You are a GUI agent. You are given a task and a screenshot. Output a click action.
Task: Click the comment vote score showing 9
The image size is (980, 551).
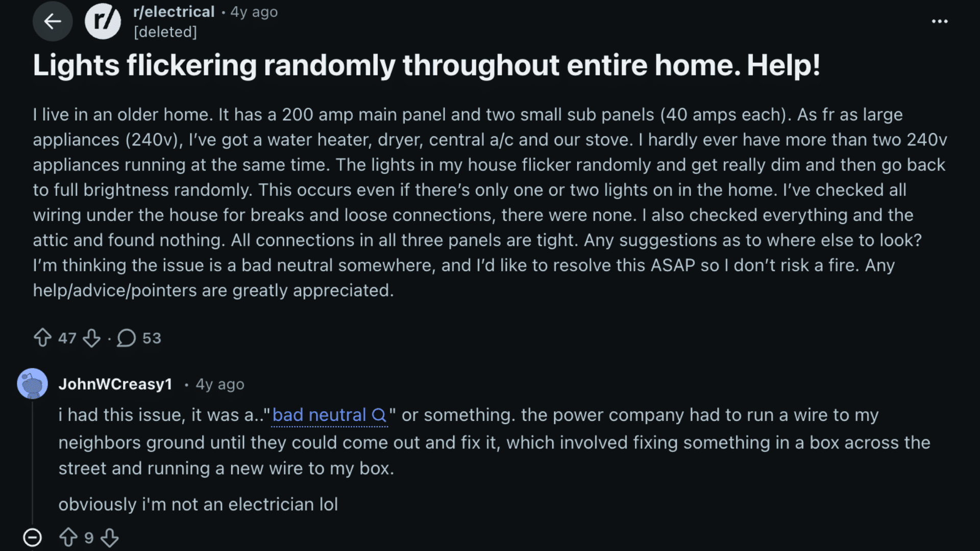coord(89,538)
